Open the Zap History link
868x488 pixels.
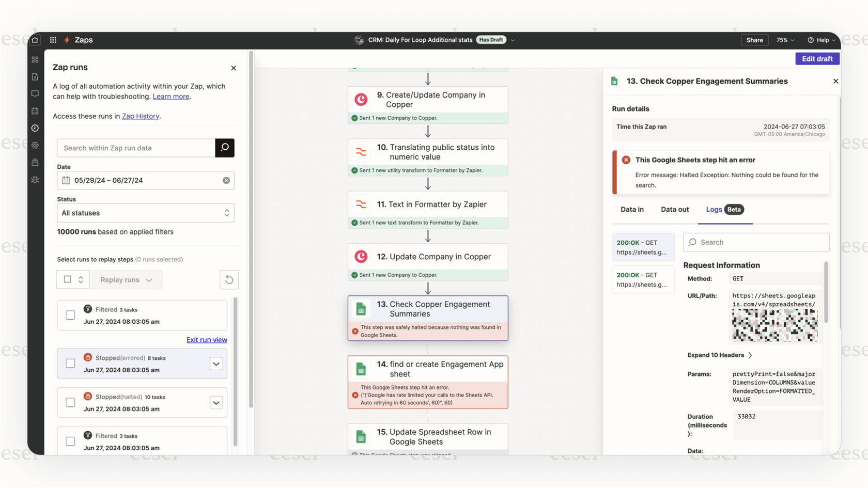coord(141,116)
